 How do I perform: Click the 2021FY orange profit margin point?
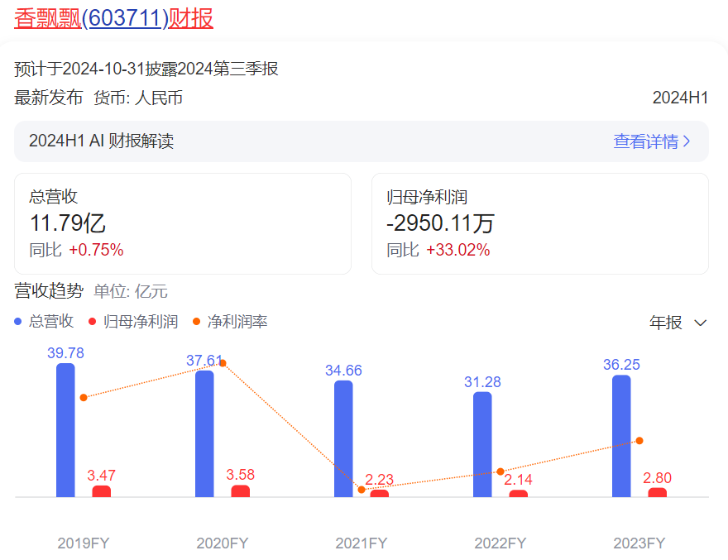click(362, 490)
